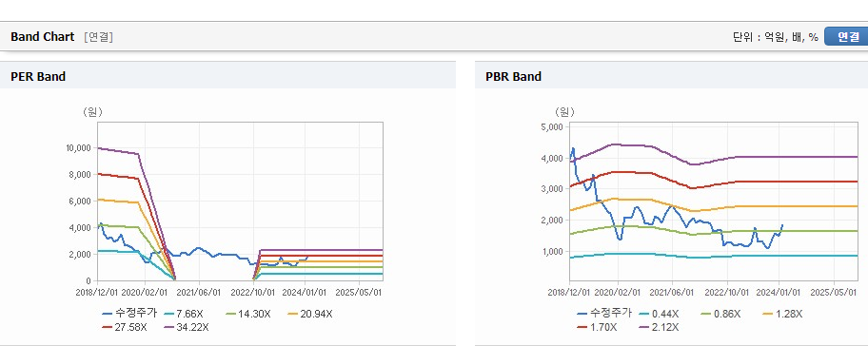The image size is (868, 346).
Task: Click the (원) unit label above PBR chart
Action: point(564,112)
